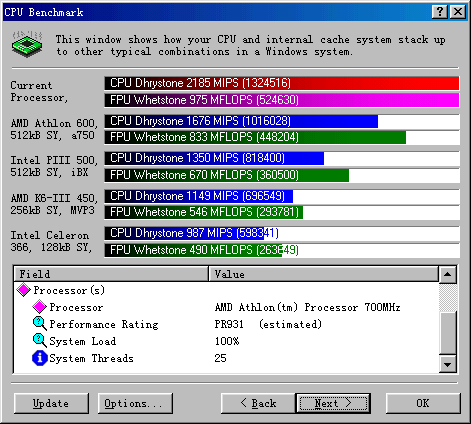Click the '25' system threads value
This screenshot has height=424, width=471.
click(x=220, y=358)
